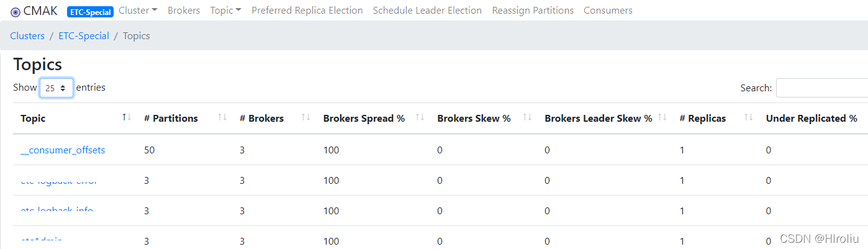Click Clusters breadcrumb link
Screen dimensions: 868x249
click(x=27, y=36)
